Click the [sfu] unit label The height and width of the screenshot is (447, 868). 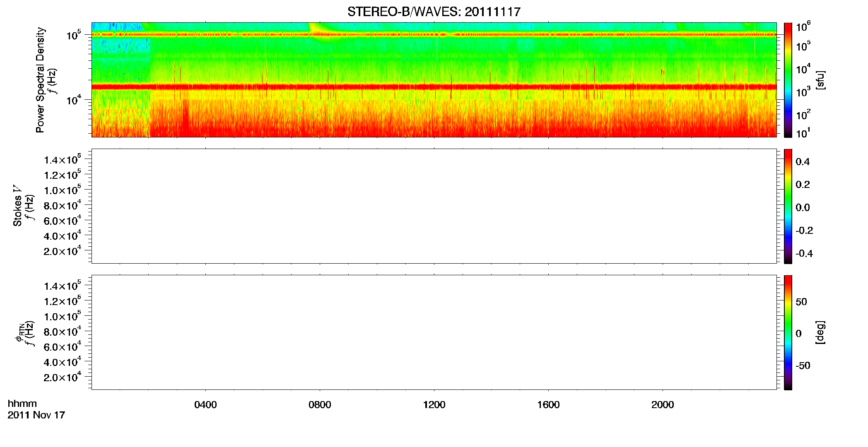click(820, 80)
